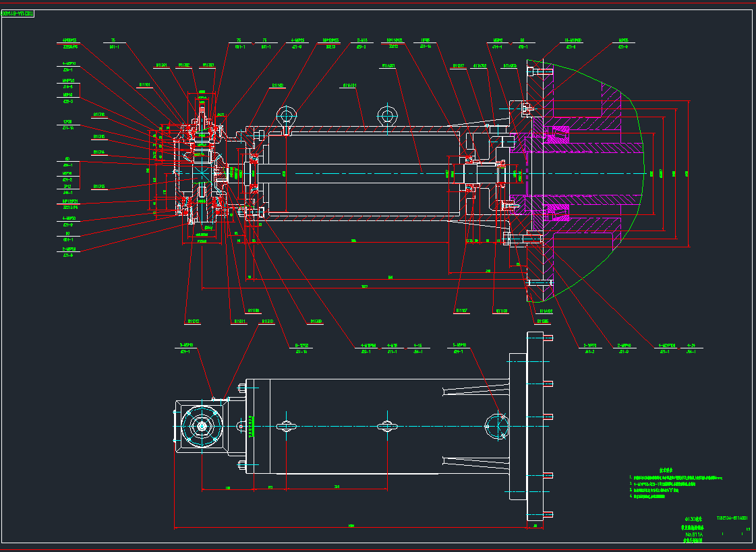Select part label B11314
The height and width of the screenshot is (552, 756).
coord(99,152)
